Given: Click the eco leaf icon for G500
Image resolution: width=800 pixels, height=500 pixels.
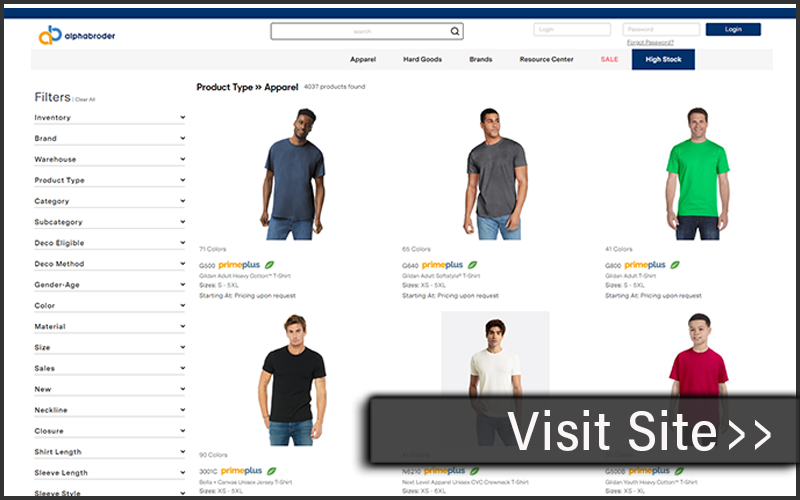Looking at the screenshot, I should [x=269, y=265].
